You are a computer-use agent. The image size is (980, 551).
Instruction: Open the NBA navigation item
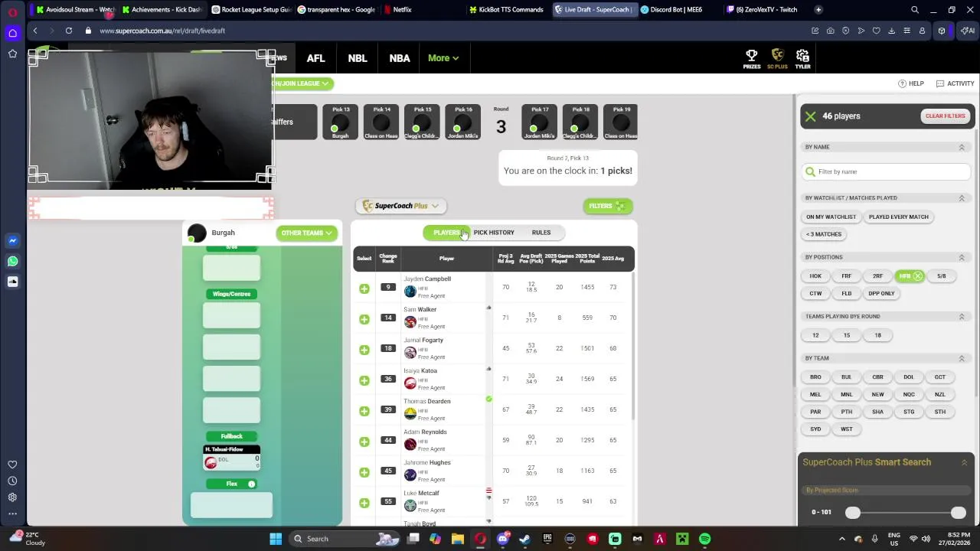tap(400, 58)
